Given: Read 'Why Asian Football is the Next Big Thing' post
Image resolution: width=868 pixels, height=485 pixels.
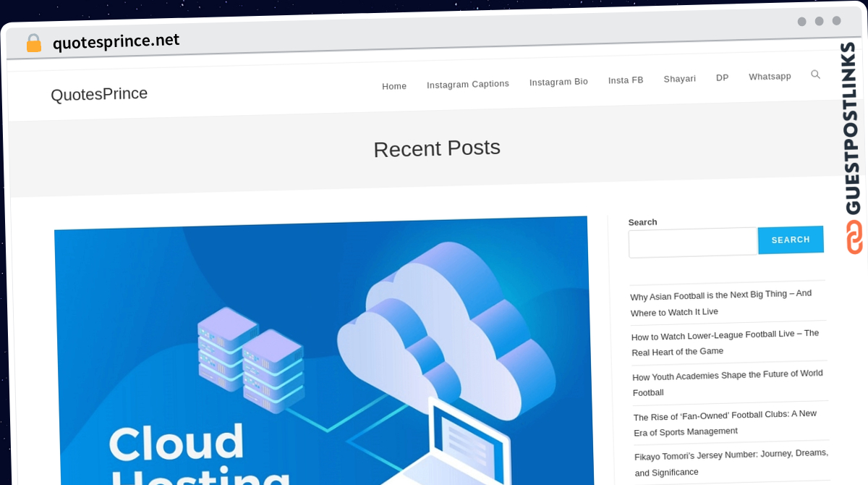Looking at the screenshot, I should click(721, 303).
